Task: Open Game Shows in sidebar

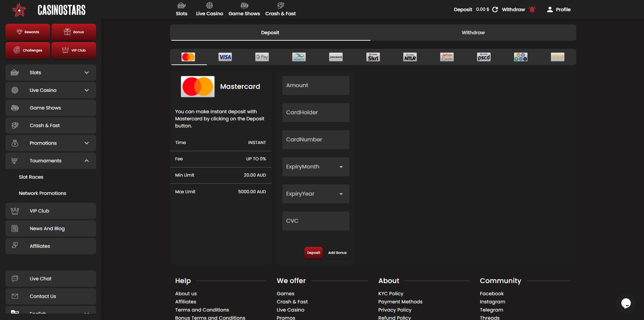Action: click(51, 108)
